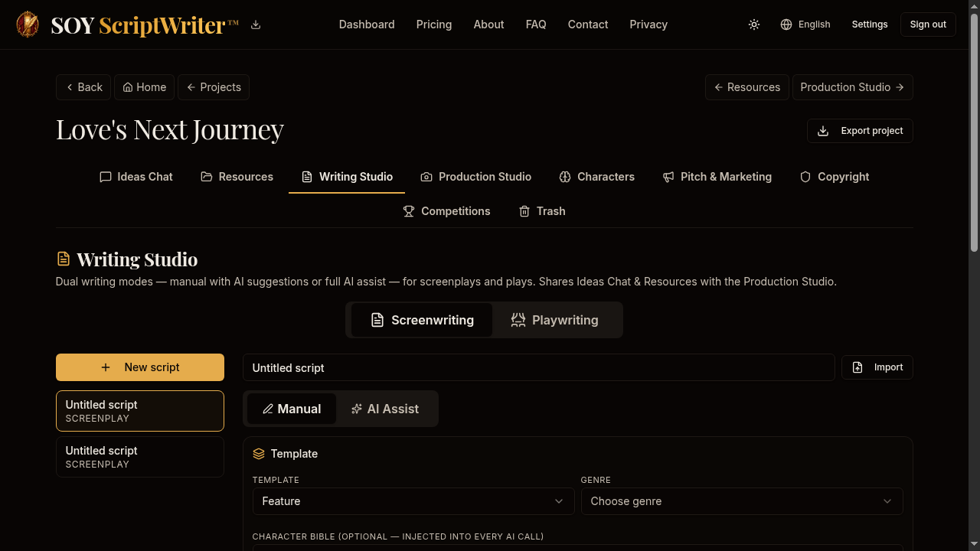Click the Back button
Viewport: 980px width, 551px height.
click(83, 87)
